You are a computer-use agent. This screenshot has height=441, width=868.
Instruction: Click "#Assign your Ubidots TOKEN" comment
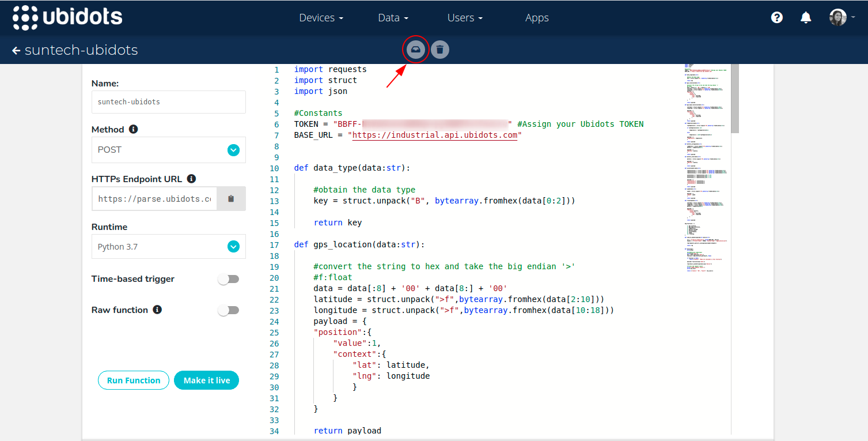(581, 124)
